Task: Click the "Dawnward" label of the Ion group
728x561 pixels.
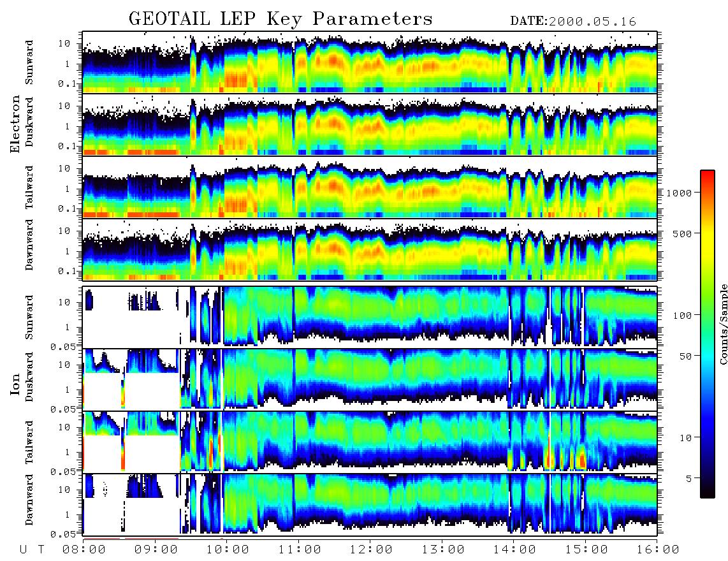Action: point(29,500)
